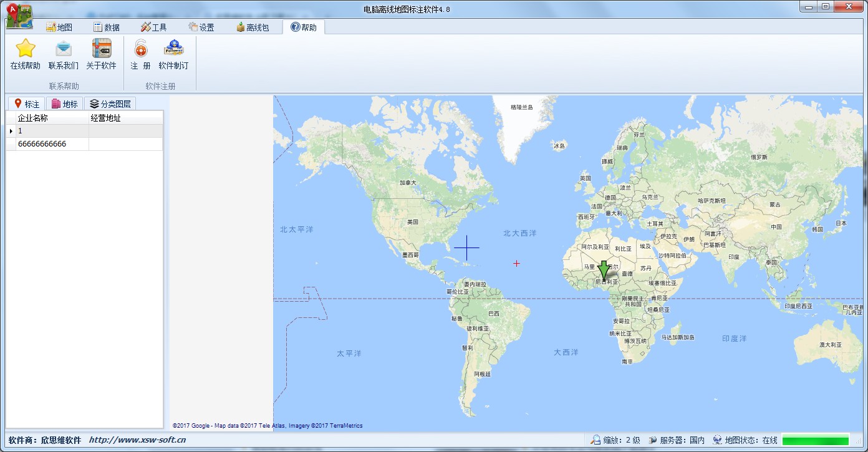Open 在线帮助 star icon
This screenshot has width=868, height=452.
point(26,48)
